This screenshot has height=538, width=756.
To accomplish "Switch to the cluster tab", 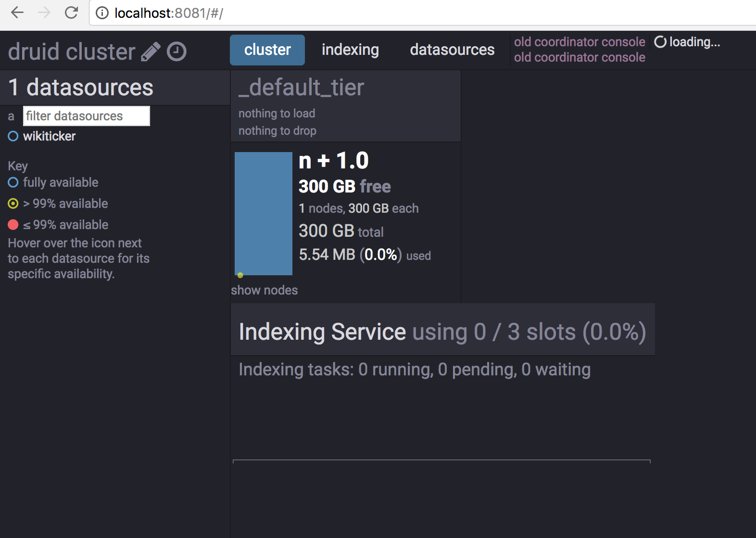I will 267,50.
